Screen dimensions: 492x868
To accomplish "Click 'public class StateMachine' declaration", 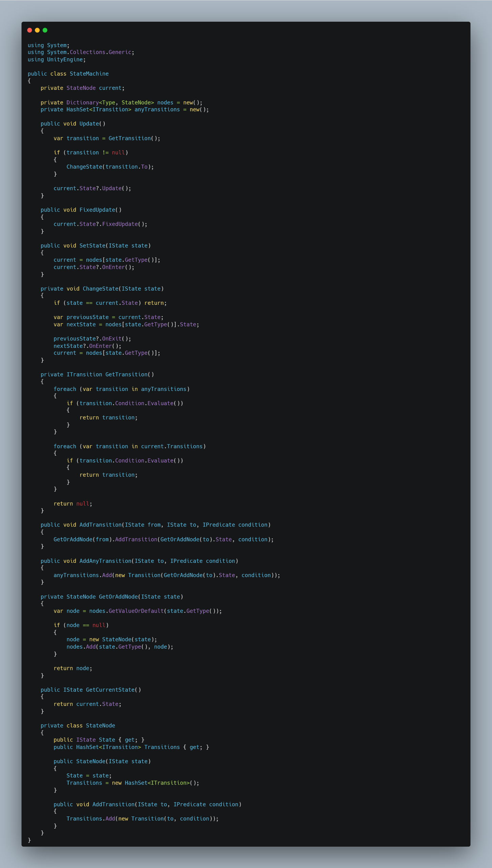I will click(68, 74).
